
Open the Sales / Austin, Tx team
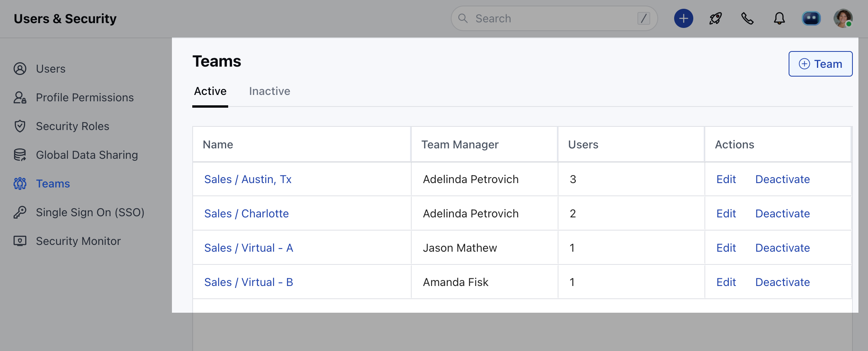tap(248, 179)
